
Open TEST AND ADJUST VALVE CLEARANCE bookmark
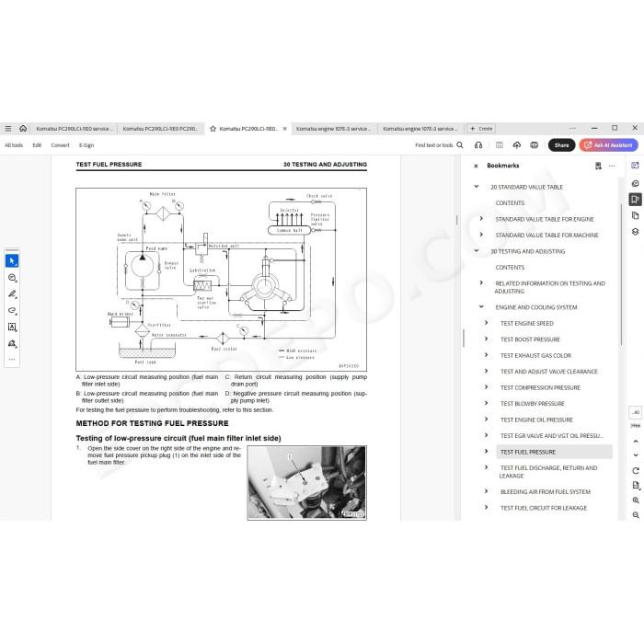coord(548,372)
